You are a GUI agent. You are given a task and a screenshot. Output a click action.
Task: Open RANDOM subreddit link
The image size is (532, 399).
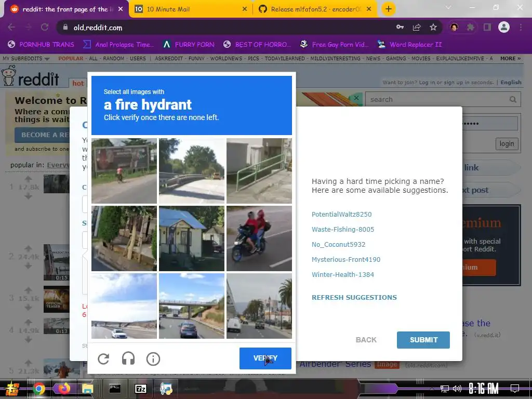[x=114, y=58]
